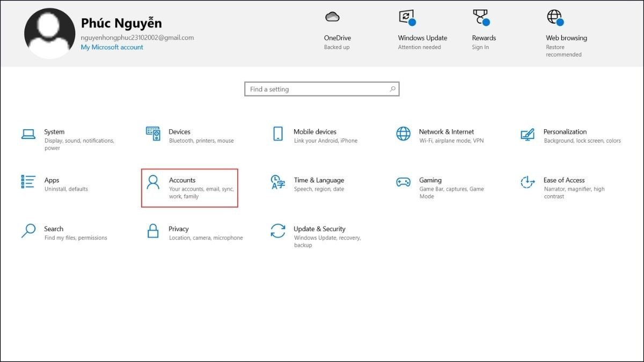Open System settings
The image size is (644, 362).
54,131
